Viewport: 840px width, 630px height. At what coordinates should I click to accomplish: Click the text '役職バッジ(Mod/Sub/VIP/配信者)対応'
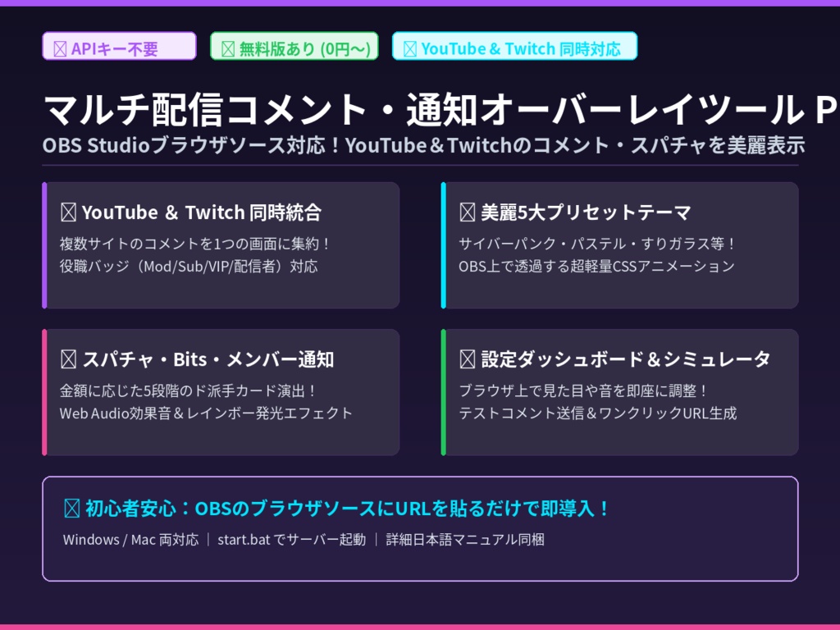(189, 267)
